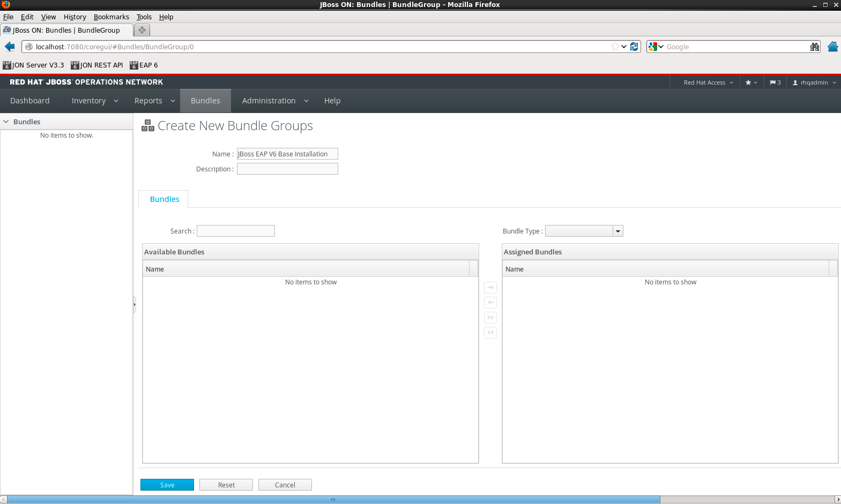Click the browser back arrow button
841x504 pixels.
click(10, 47)
